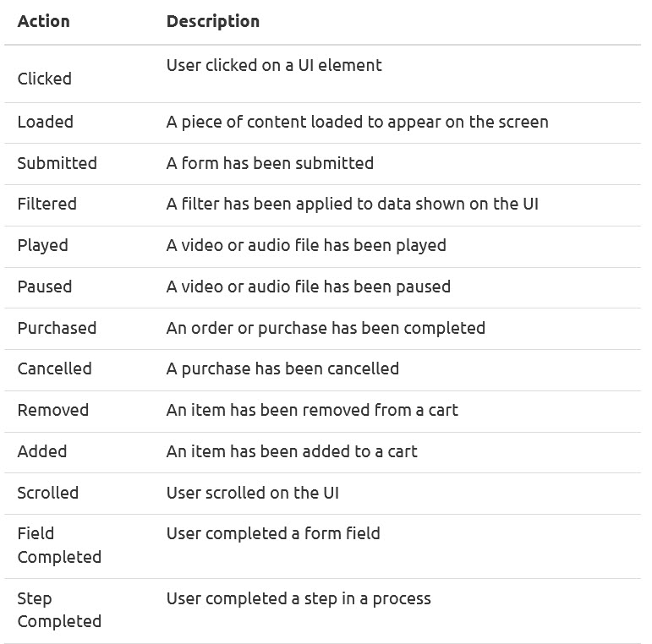
Task: Click the Submitted action name
Action: tap(57, 163)
